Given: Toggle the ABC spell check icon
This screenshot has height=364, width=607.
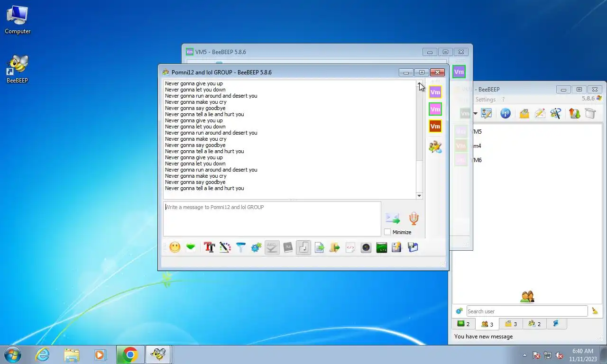Looking at the screenshot, I should [272, 247].
